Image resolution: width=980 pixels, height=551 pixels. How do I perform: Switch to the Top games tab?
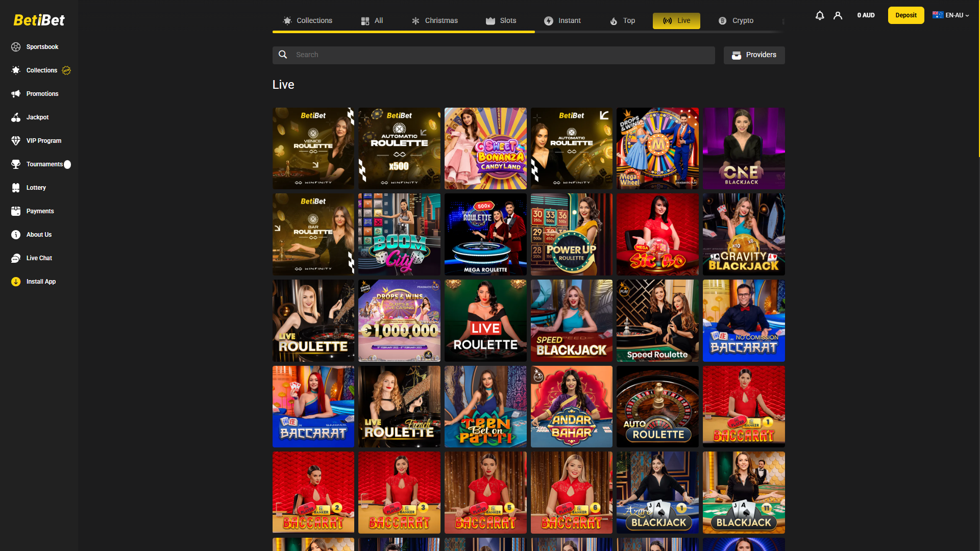(623, 21)
